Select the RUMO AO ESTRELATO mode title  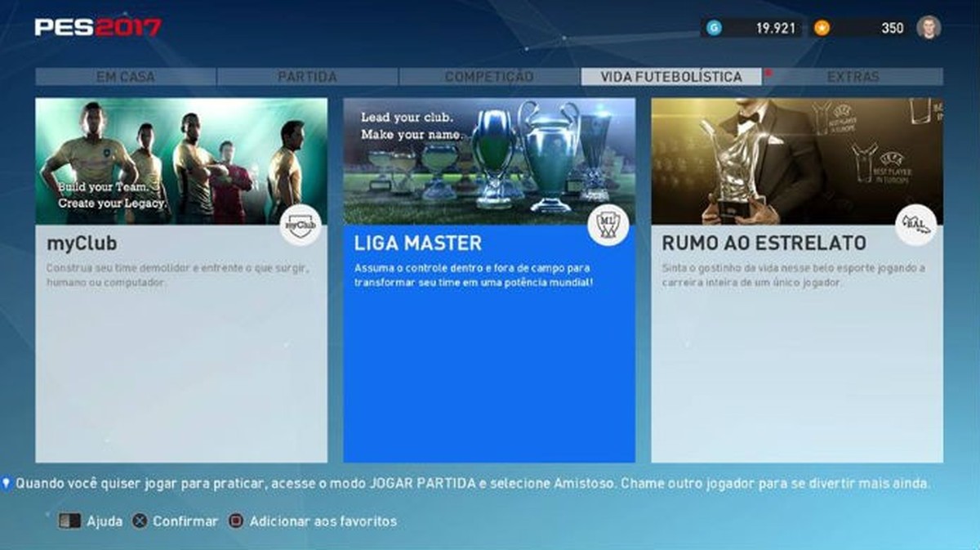click(764, 244)
